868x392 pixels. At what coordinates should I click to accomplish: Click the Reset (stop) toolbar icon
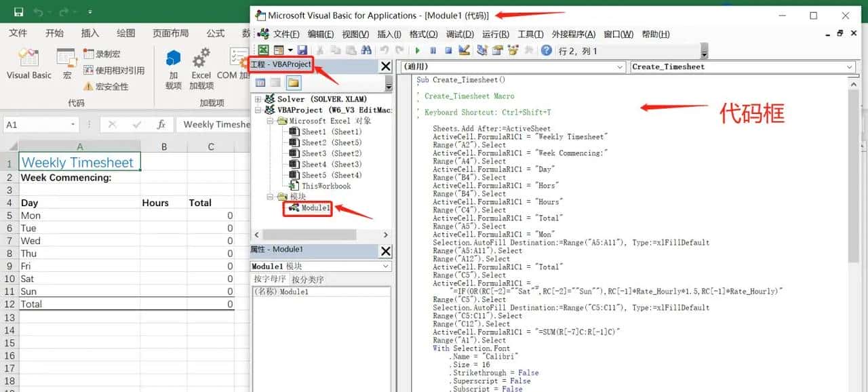(x=448, y=50)
